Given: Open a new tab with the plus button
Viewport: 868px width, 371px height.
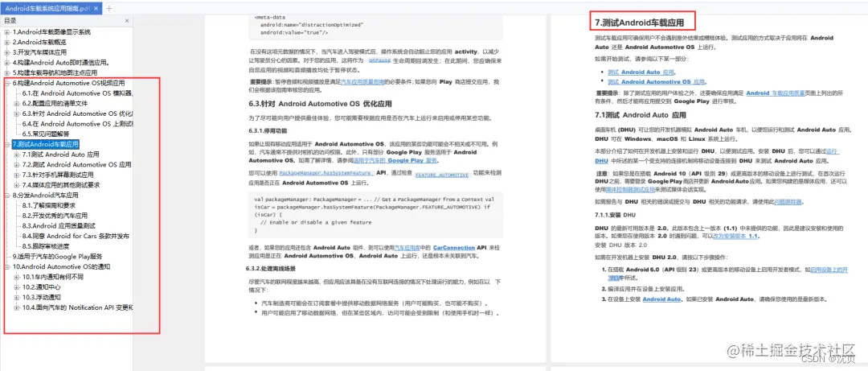Looking at the screenshot, I should pyautogui.click(x=108, y=8).
